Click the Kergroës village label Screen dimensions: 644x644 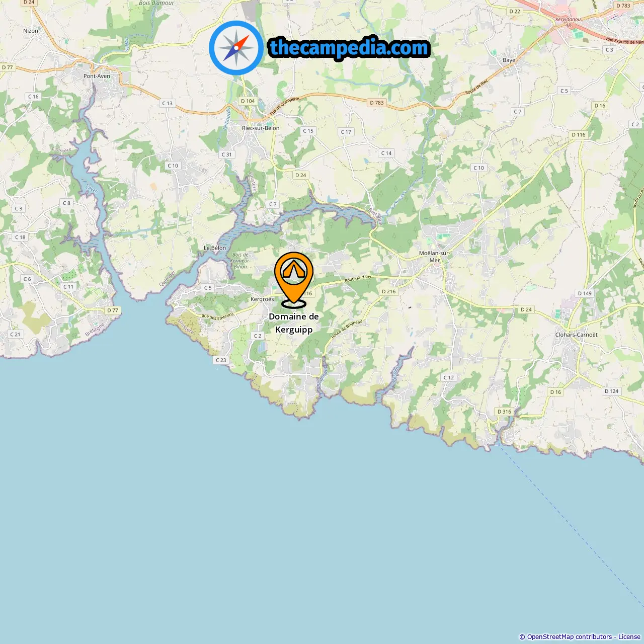pyautogui.click(x=262, y=299)
